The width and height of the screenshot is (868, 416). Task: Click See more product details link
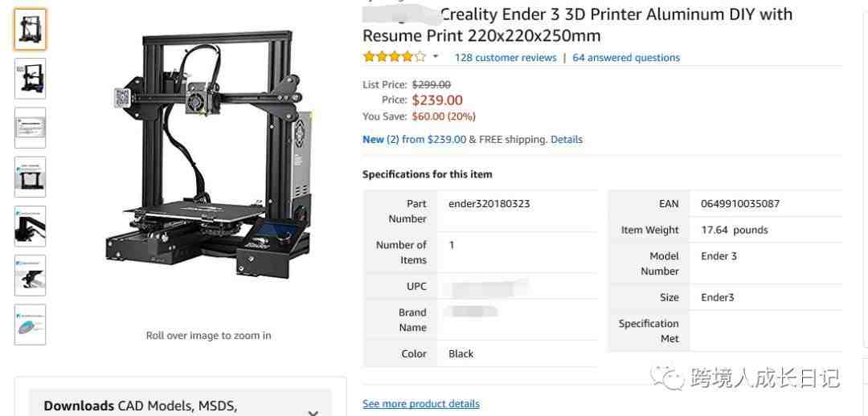click(421, 404)
